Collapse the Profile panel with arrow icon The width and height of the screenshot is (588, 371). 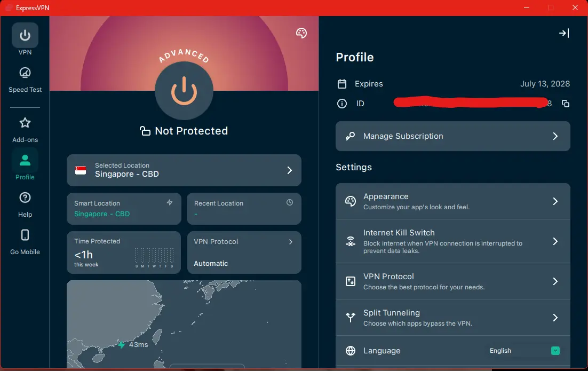[564, 33]
